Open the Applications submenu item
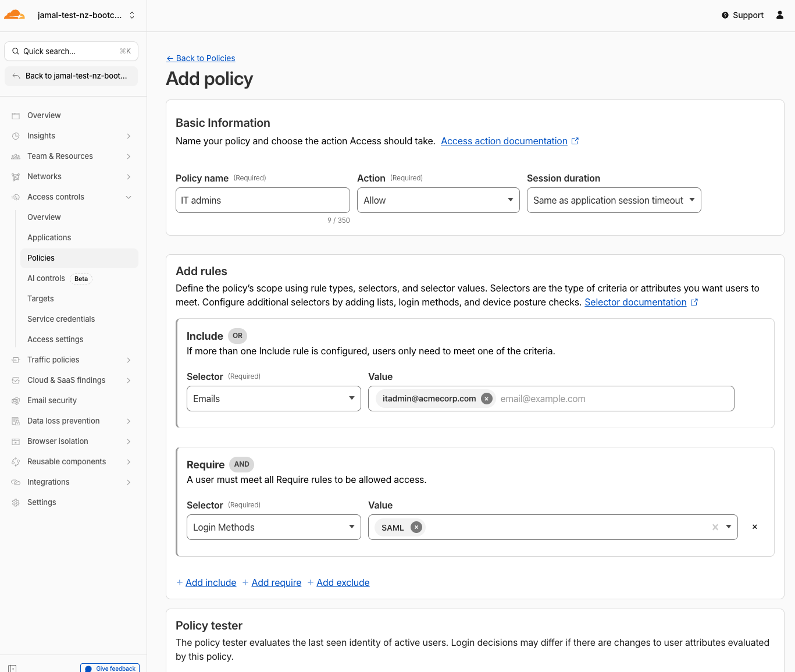 tap(79, 237)
